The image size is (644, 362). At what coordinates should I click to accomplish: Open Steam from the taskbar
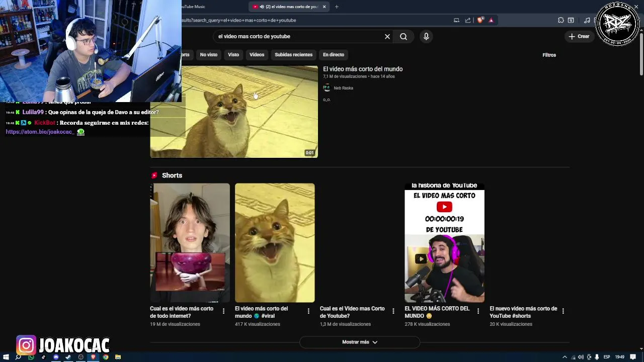68,357
